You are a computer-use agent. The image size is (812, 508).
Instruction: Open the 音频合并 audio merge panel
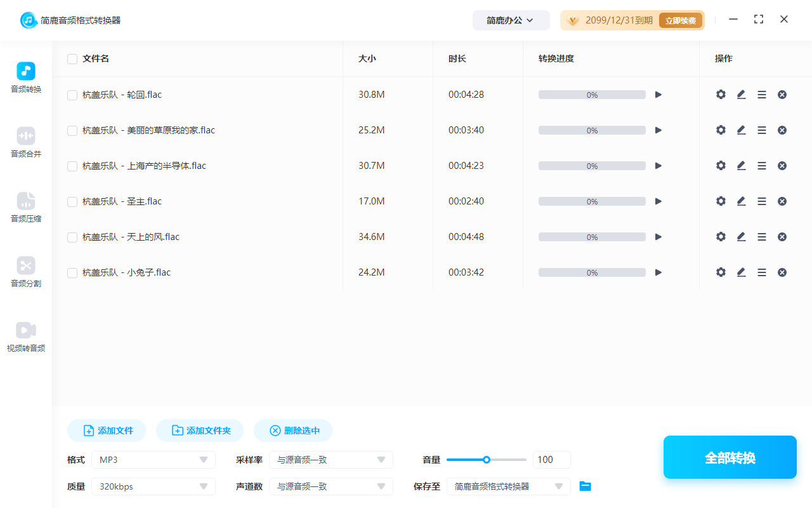point(25,143)
